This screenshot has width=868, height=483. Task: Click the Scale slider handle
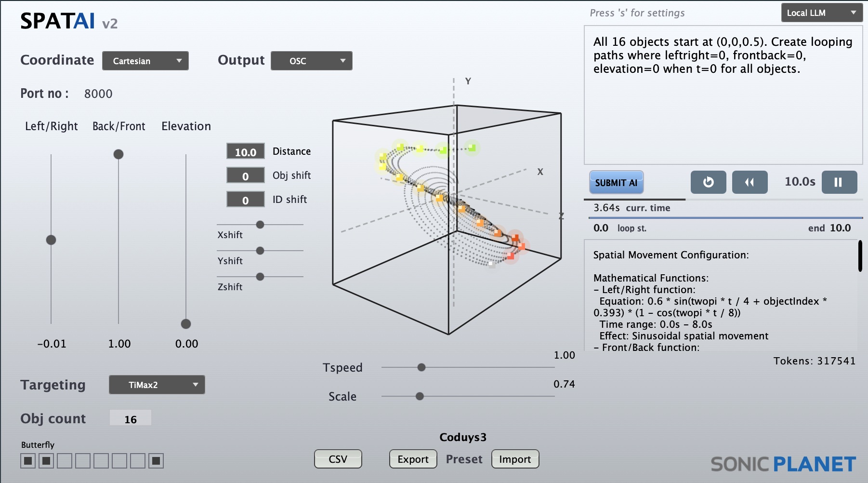(x=419, y=396)
